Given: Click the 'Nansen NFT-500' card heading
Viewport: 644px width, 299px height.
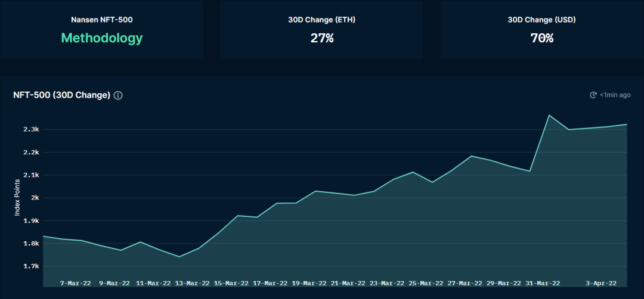Looking at the screenshot, I should point(102,20).
